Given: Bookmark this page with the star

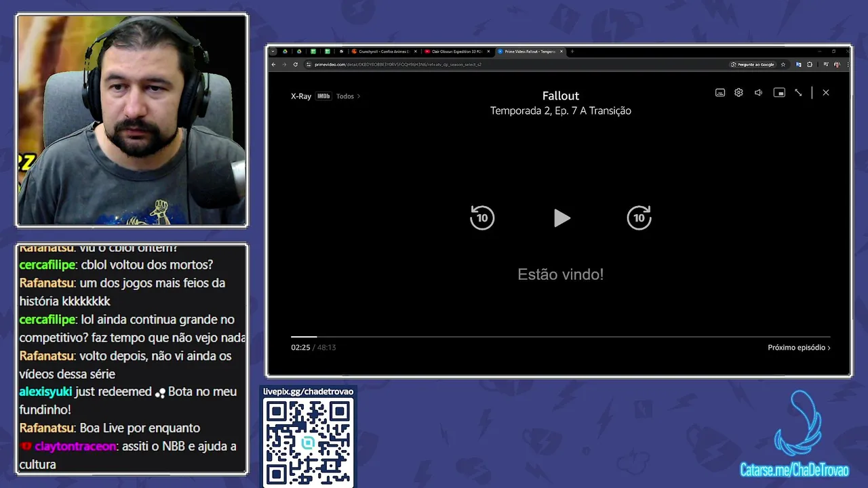Looking at the screenshot, I should 783,64.
